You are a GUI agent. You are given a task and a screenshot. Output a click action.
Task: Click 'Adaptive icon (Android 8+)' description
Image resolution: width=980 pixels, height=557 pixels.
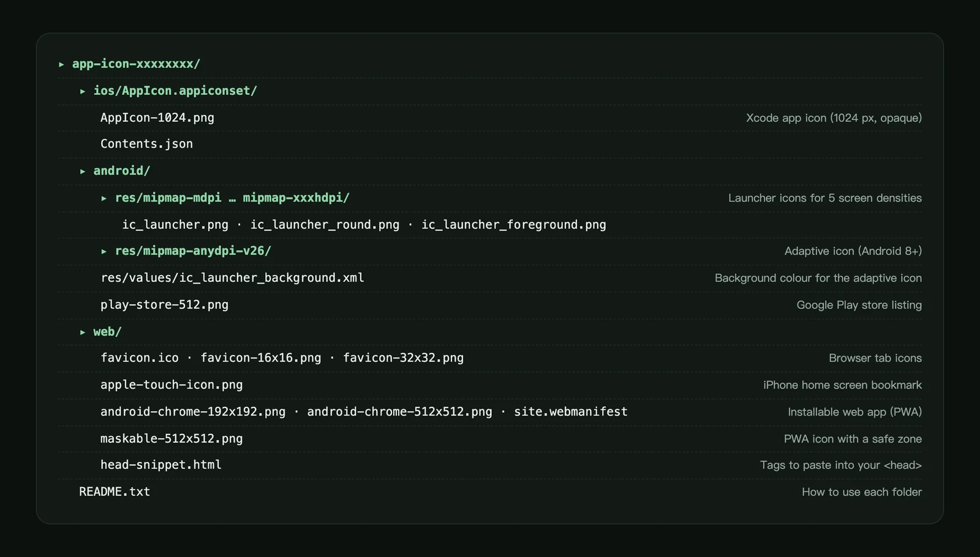(853, 251)
